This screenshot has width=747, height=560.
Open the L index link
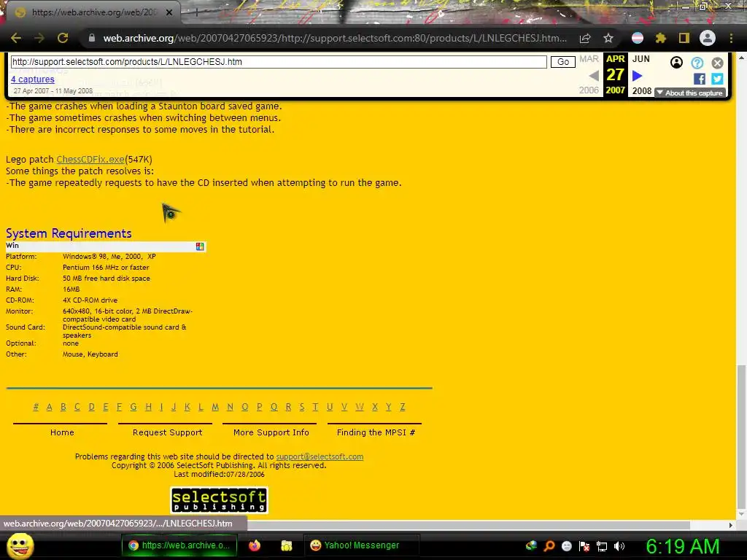click(x=201, y=407)
